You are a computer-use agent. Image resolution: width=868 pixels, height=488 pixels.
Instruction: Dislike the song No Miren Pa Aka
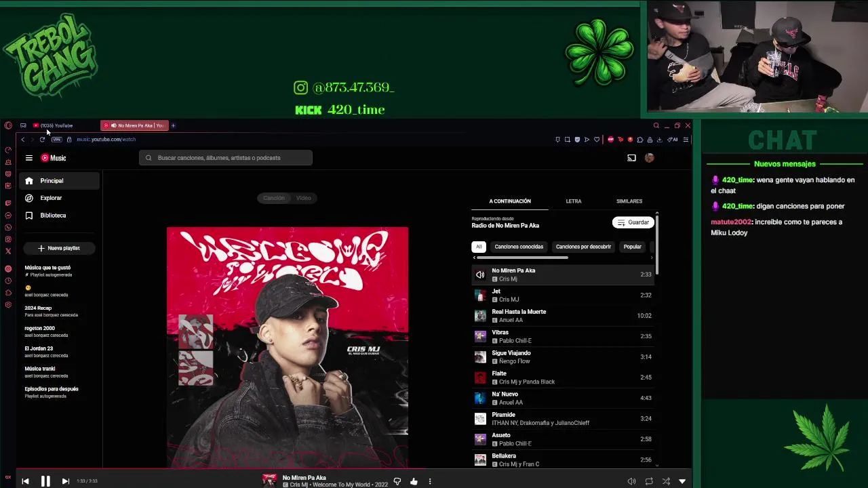click(397, 481)
